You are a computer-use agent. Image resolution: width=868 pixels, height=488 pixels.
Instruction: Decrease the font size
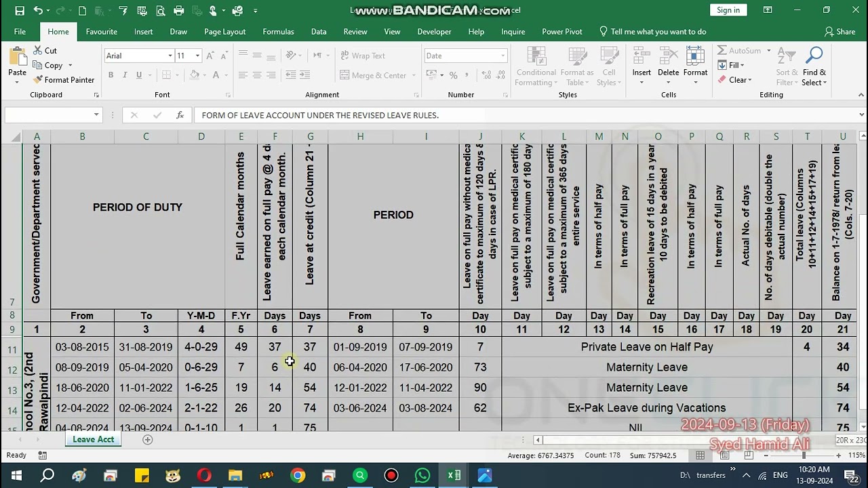click(225, 56)
